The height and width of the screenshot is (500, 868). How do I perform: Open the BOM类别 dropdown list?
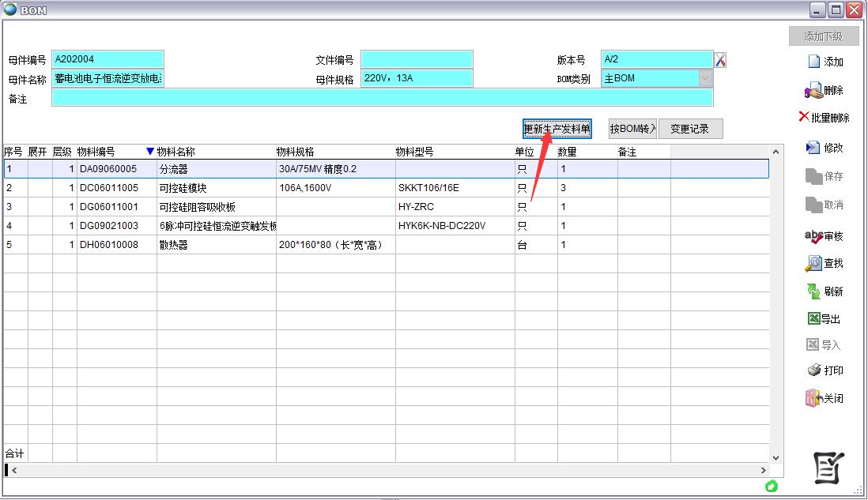click(704, 78)
